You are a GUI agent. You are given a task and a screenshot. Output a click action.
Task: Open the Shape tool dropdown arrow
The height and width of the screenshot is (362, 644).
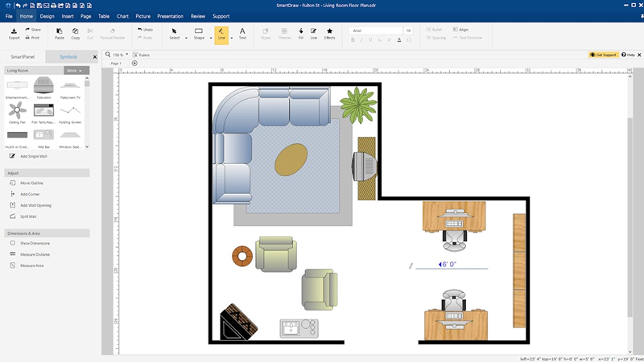pos(208,38)
